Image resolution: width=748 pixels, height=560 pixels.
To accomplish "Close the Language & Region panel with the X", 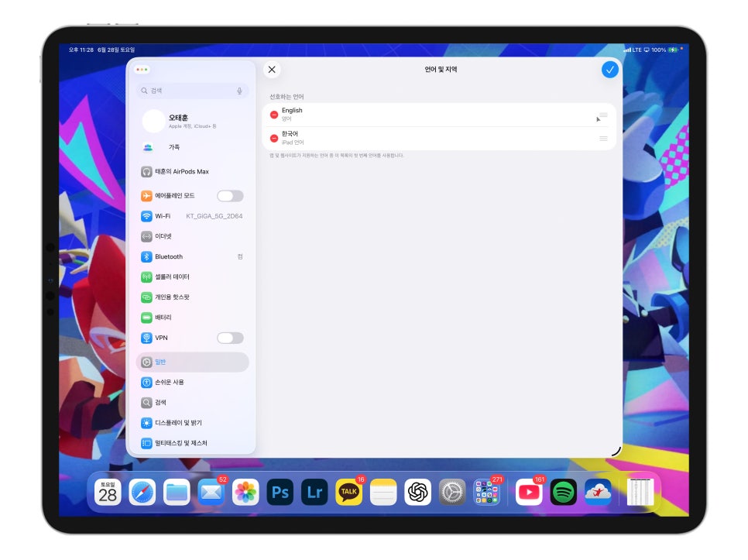I will point(272,70).
